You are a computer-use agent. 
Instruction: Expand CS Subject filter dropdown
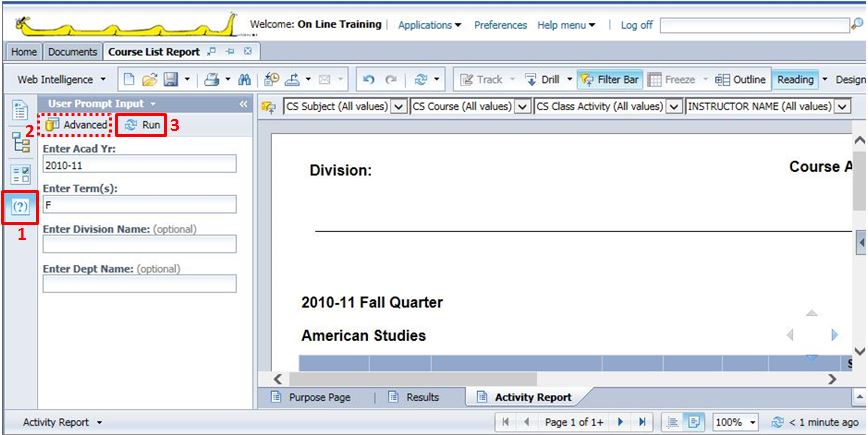399,106
